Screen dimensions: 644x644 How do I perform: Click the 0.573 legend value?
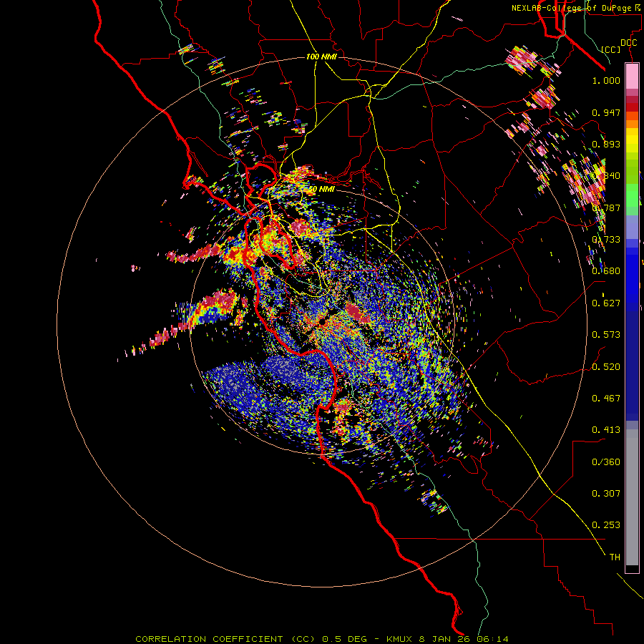[x=606, y=335]
